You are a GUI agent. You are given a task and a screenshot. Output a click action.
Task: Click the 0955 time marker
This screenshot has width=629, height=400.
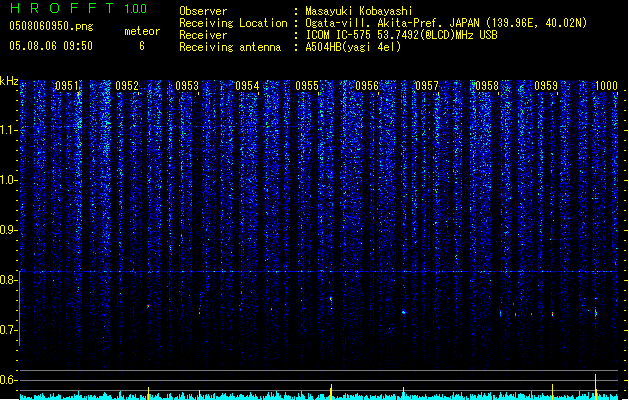pos(307,86)
